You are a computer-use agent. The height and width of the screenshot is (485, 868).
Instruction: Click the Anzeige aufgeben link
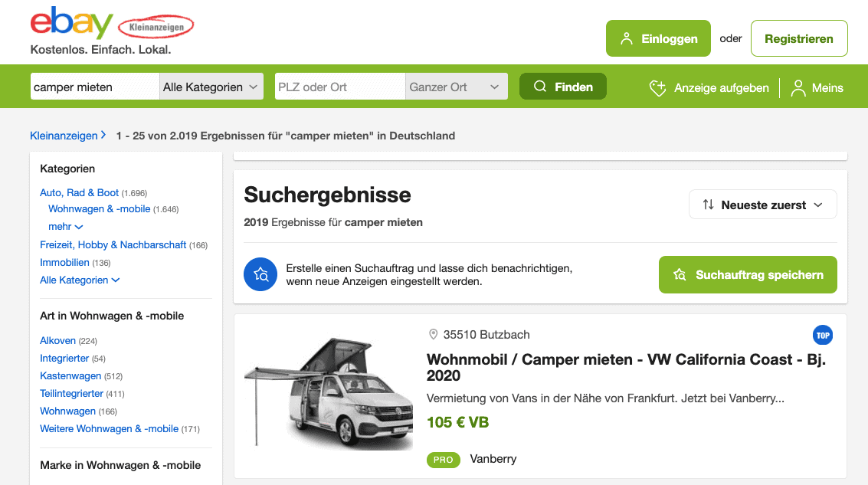pyautogui.click(x=722, y=88)
